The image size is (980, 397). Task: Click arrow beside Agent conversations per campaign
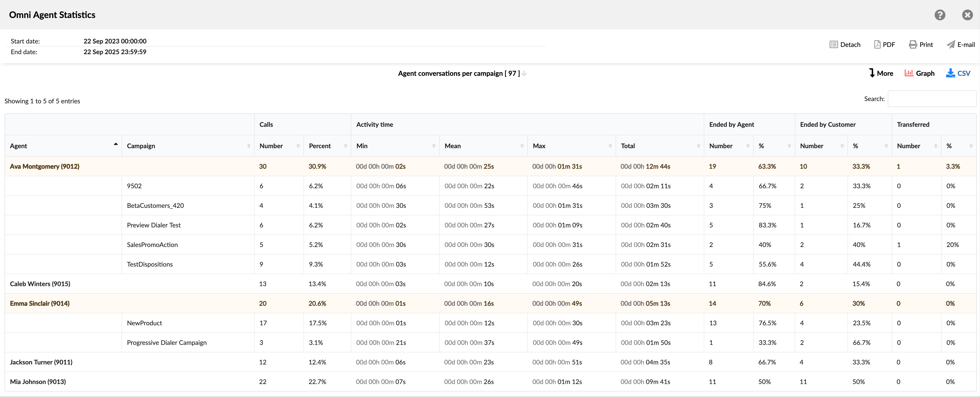pyautogui.click(x=524, y=73)
